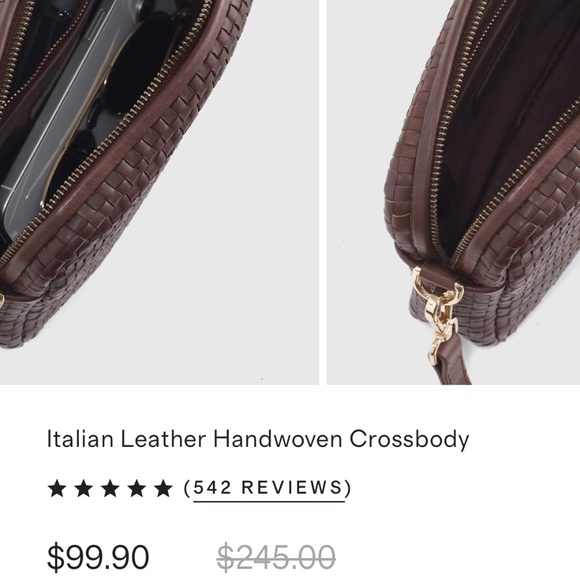The width and height of the screenshot is (580, 580).
Task: Click the $99.90 sale price
Action: 98,557
